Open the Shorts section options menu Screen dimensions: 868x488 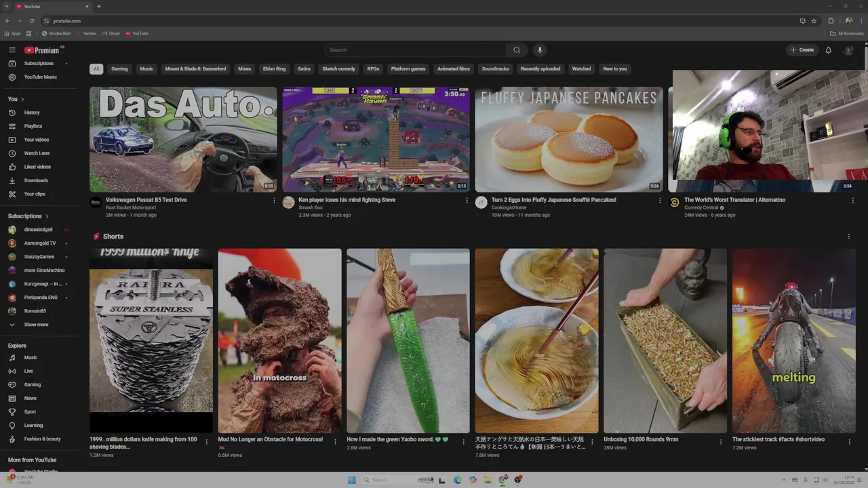click(848, 237)
